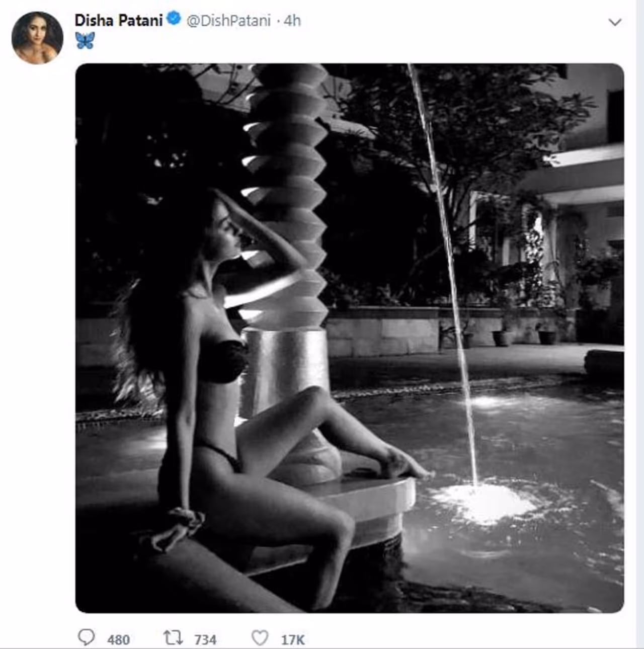The image size is (644, 649).
Task: Open the tweet options chevron menu
Action: click(x=615, y=22)
